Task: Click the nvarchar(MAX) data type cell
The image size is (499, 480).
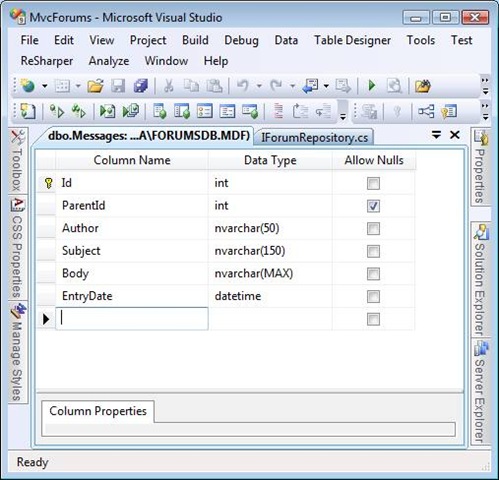Action: click(270, 274)
